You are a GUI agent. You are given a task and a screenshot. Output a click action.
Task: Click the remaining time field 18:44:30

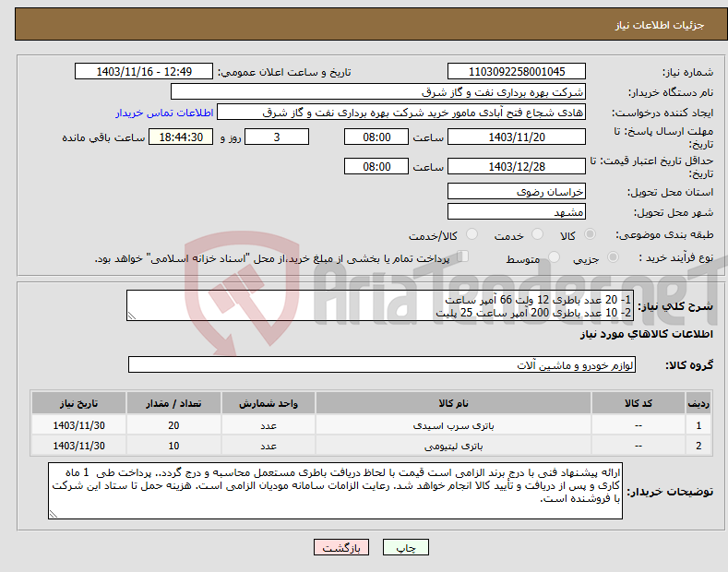pyautogui.click(x=181, y=137)
